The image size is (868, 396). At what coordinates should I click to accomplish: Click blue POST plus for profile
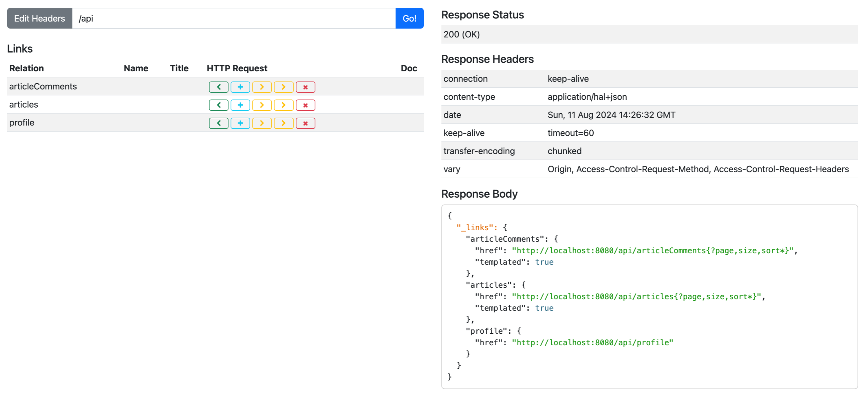[240, 123]
